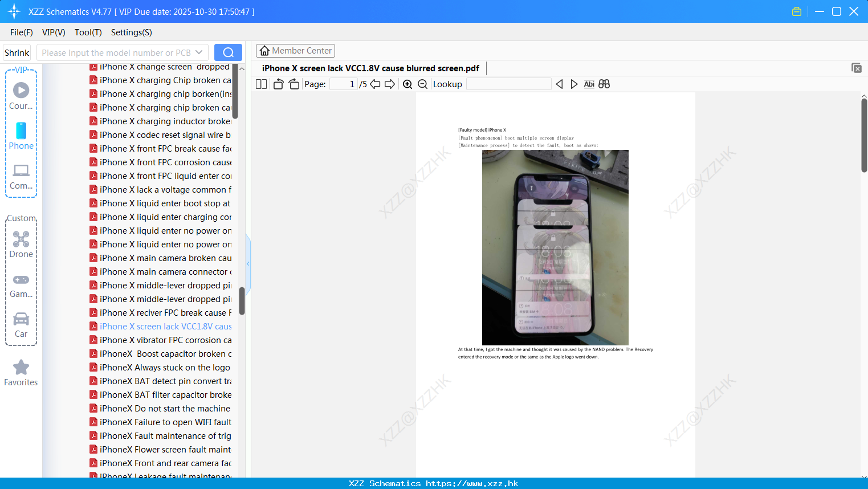Viewport: 868px width, 489px height.
Task: Open iPhoneX BAT detect pin convert file
Action: 160,381
